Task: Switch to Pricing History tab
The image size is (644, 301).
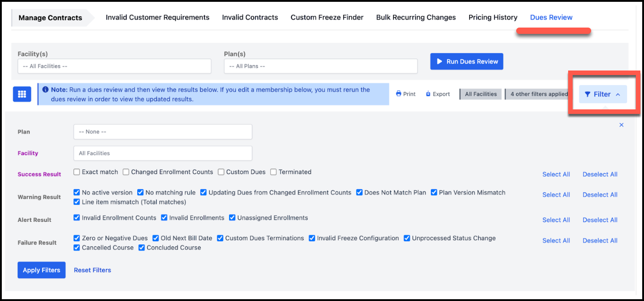Action: click(x=493, y=18)
